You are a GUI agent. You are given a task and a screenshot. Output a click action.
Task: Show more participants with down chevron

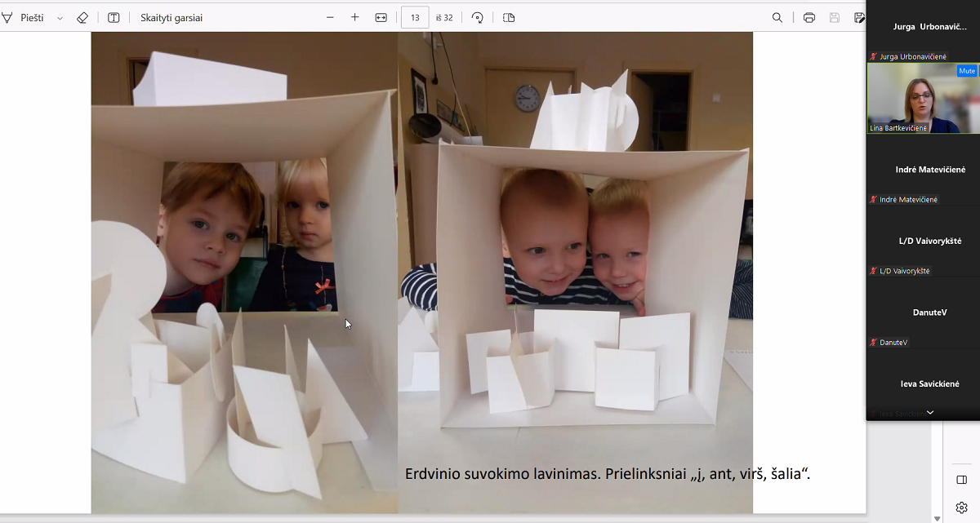(x=929, y=413)
